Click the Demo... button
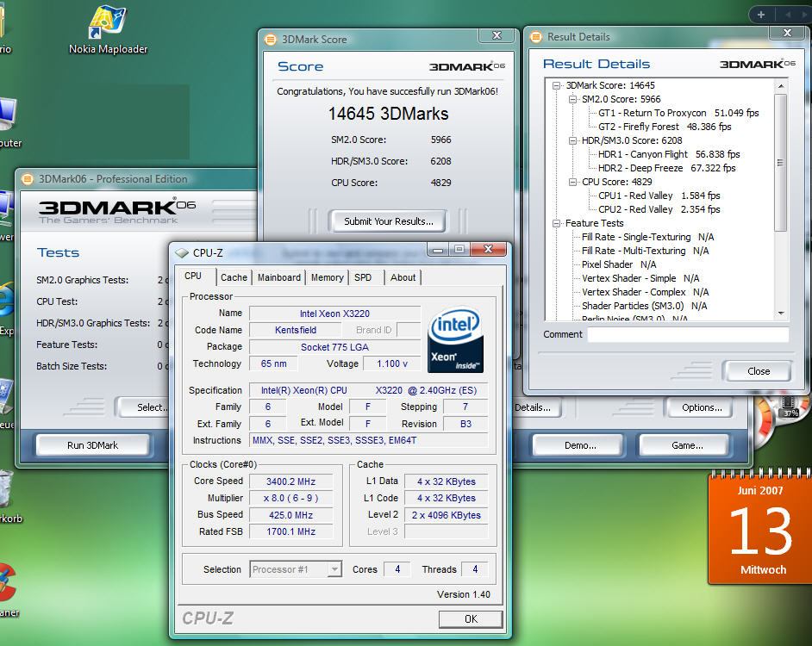 580,445
